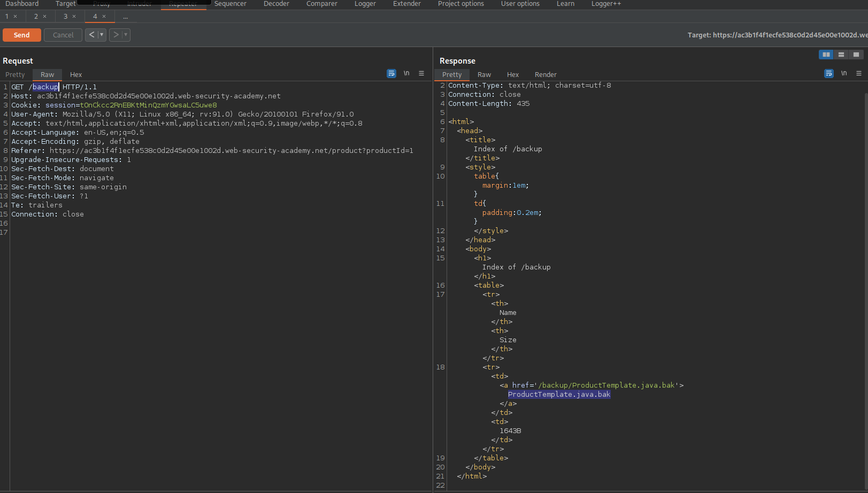868x493 pixels.
Task: Switch Request view to Pretty
Action: click(15, 75)
